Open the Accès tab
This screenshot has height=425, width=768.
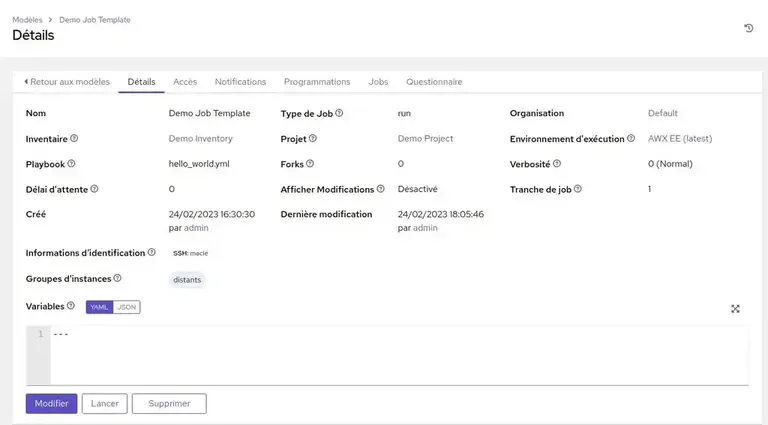click(x=185, y=82)
